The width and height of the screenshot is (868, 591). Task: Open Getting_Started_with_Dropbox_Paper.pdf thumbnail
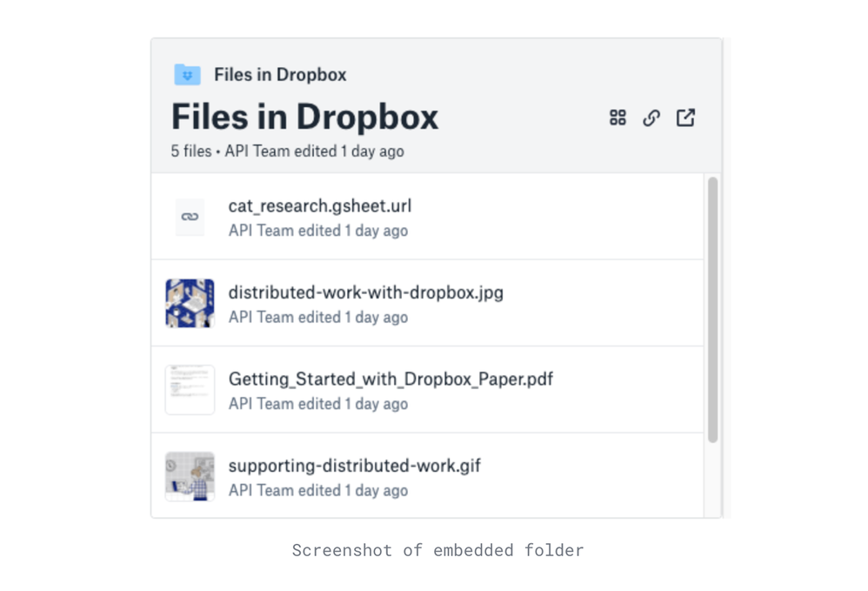click(190, 389)
